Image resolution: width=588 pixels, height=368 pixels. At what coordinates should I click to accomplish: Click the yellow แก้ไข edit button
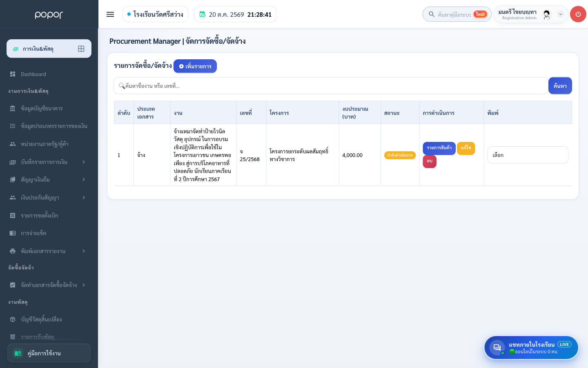point(466,148)
